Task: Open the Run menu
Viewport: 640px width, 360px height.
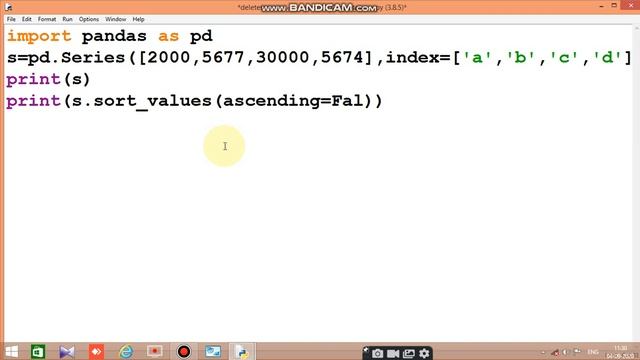Action: 67,19
